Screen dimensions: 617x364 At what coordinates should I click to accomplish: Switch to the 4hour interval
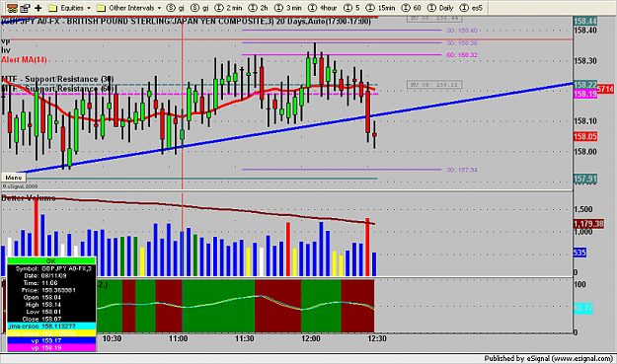pos(323,8)
